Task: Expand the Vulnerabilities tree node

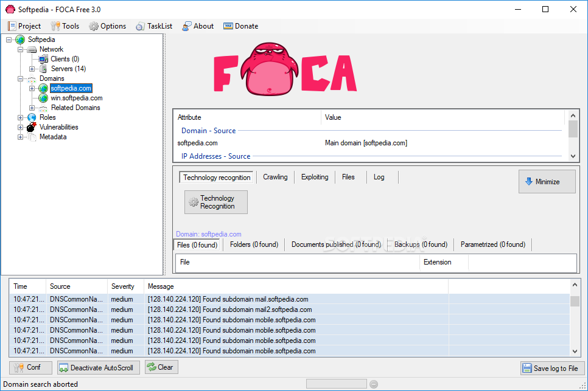Action: point(21,127)
